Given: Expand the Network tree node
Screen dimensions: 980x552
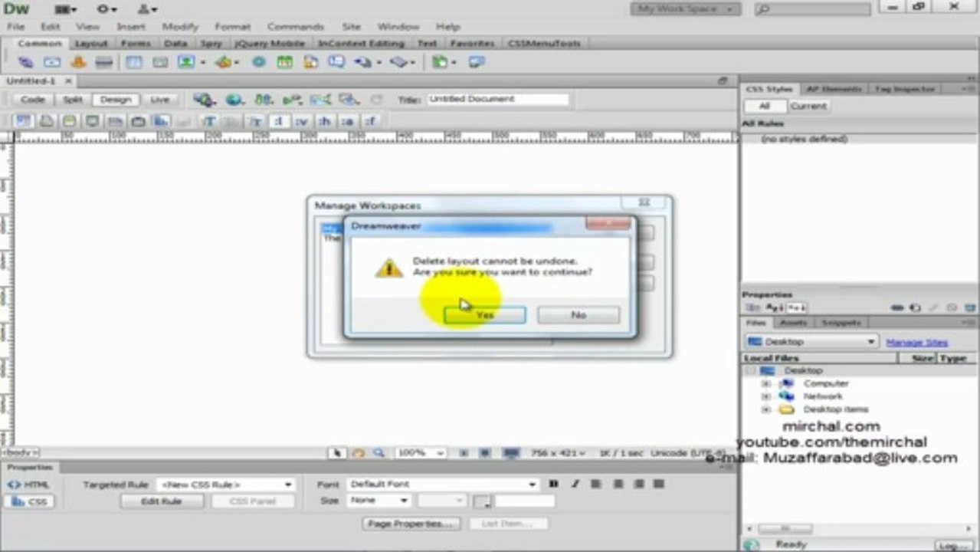Looking at the screenshot, I should (765, 396).
